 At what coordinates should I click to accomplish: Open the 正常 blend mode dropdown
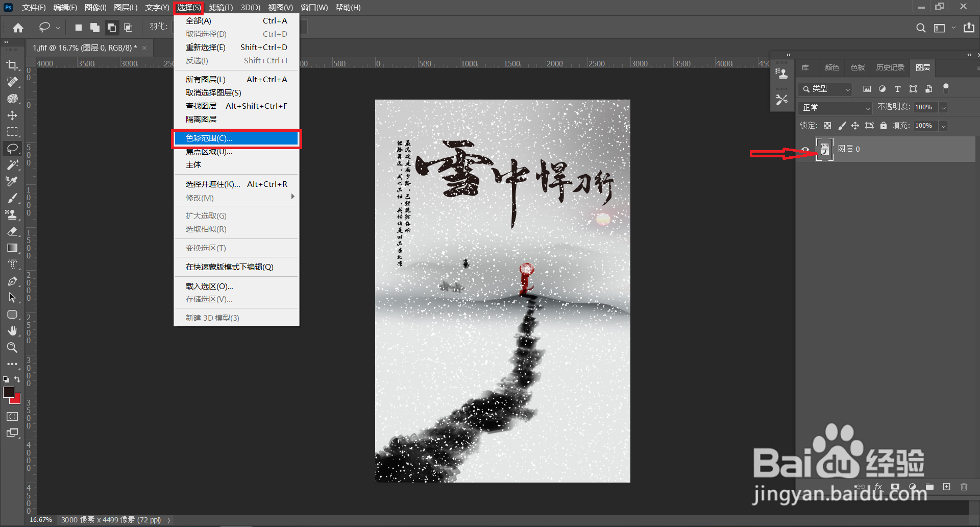click(x=835, y=107)
